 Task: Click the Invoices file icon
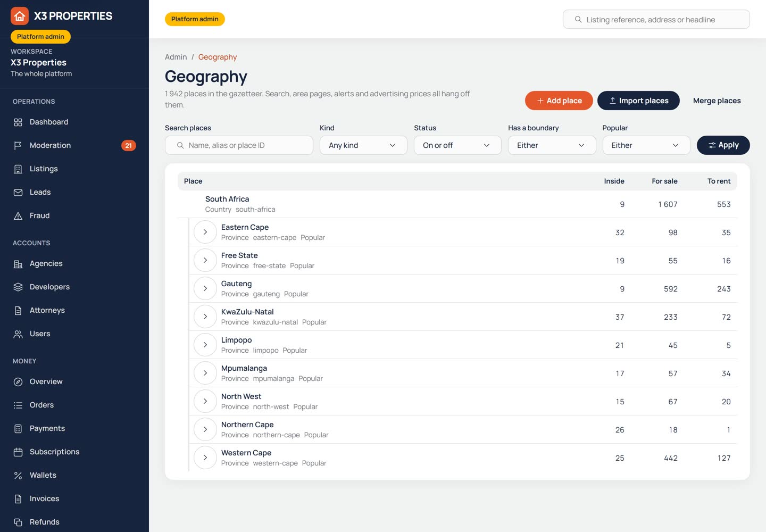click(18, 499)
